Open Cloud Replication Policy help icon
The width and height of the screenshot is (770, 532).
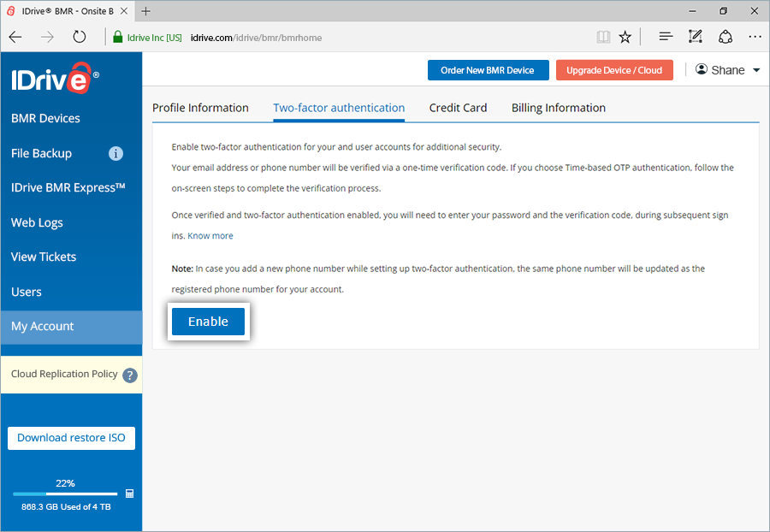129,375
